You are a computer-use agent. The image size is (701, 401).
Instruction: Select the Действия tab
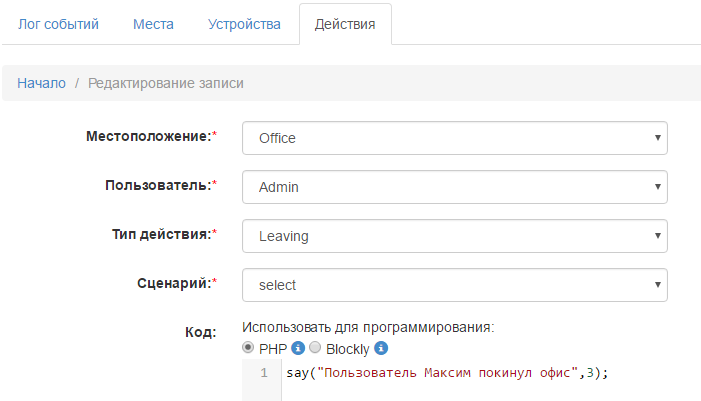[345, 23]
